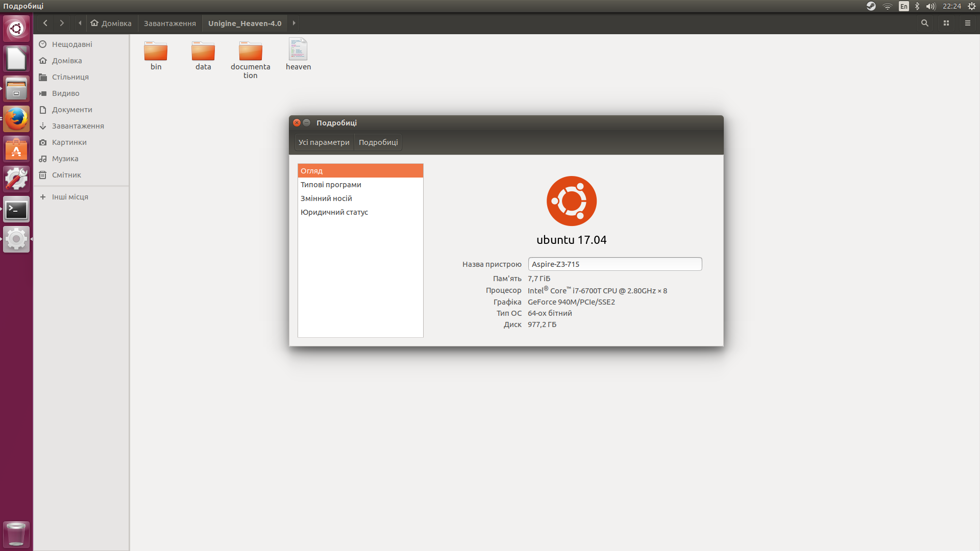The width and height of the screenshot is (980, 551).
Task: Click the Ubuntu logo in details
Action: (x=572, y=201)
